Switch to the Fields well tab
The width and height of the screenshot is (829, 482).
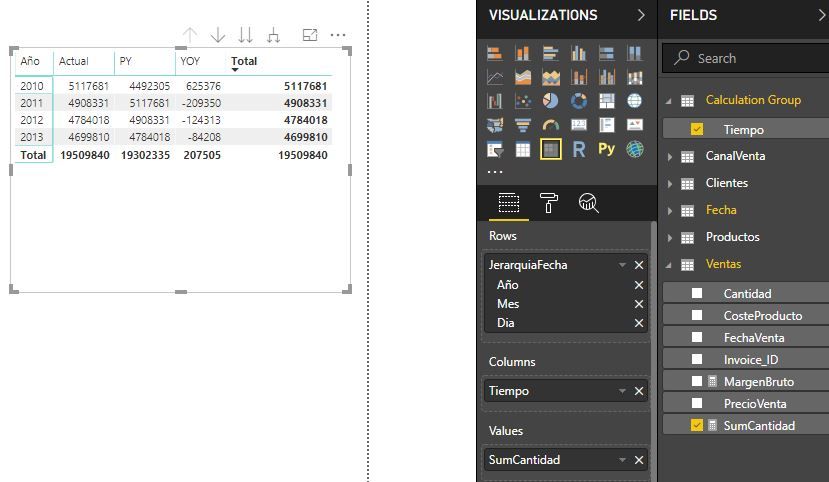tap(509, 203)
